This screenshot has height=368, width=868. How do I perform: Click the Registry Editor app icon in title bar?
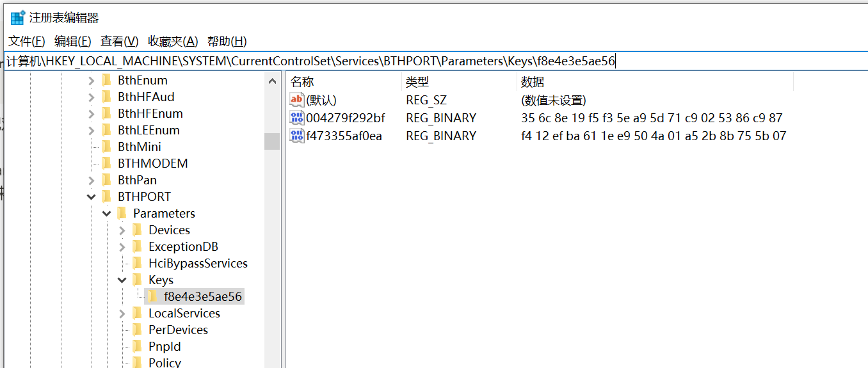(x=17, y=17)
